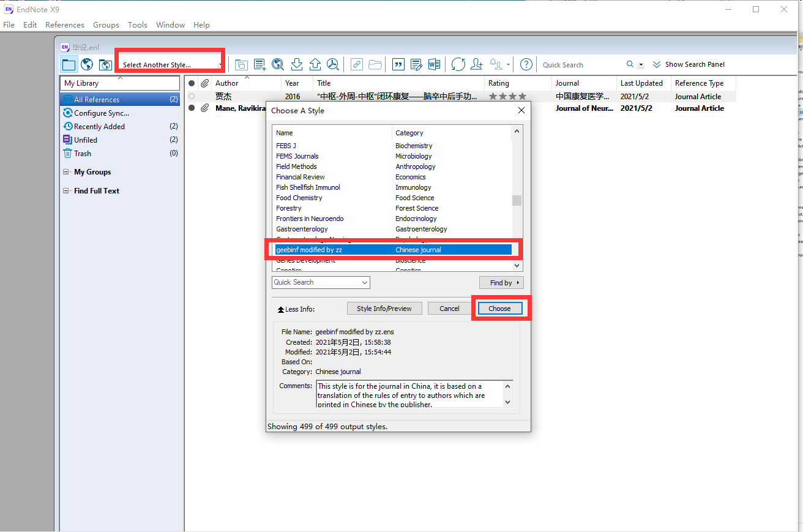Open the Activity Feed icon
Image resolution: width=803 pixels, height=532 pixels.
point(496,64)
